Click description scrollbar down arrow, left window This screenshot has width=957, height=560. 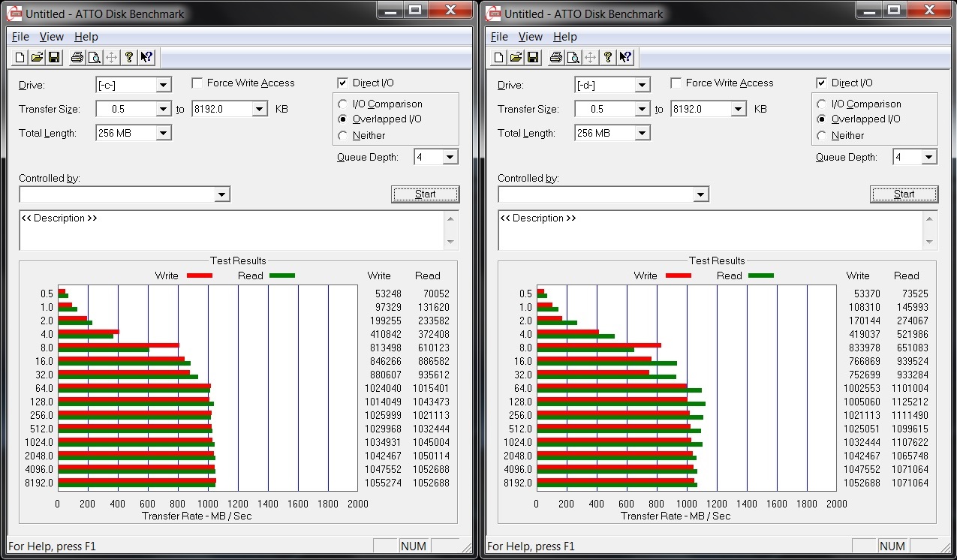451,242
